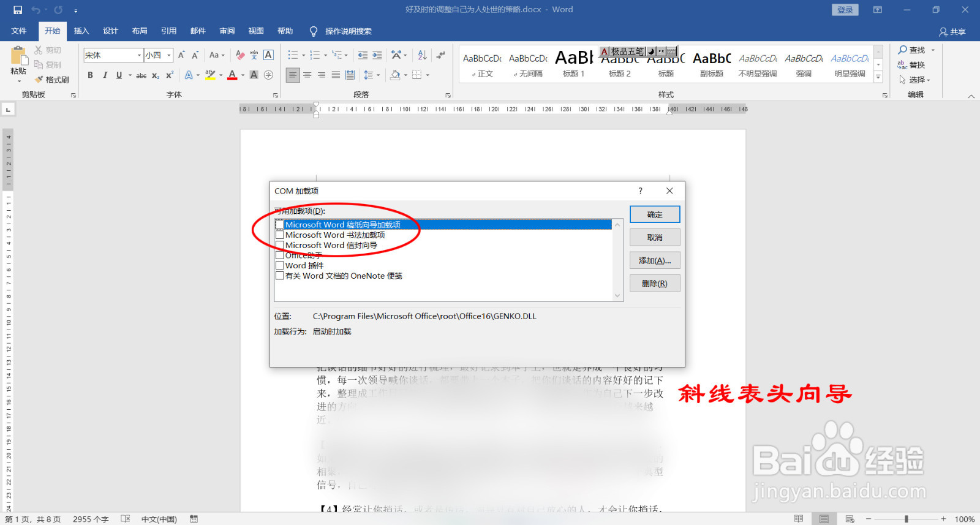Viewport: 980px width, 525px height.
Task: Clear all formatting icon
Action: 240,55
